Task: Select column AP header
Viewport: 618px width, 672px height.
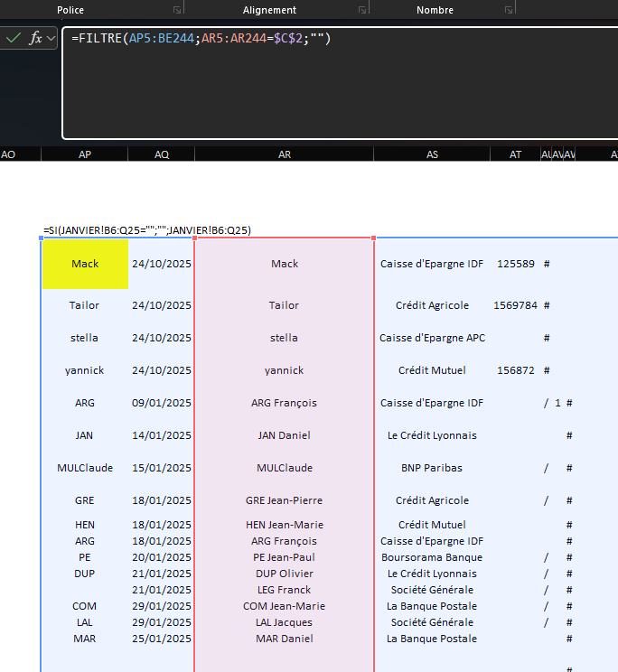Action: [x=85, y=154]
